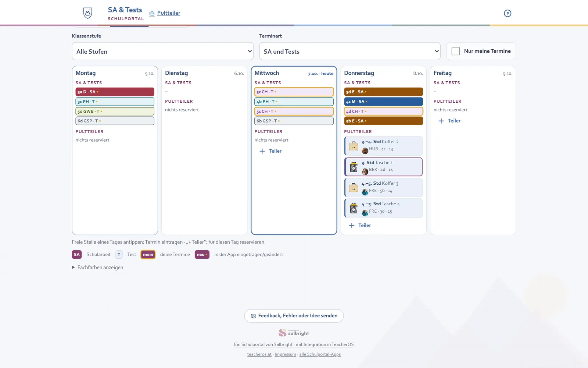Click the FRE avatar in Koffer 3 entry
The image size is (588, 368).
click(365, 192)
